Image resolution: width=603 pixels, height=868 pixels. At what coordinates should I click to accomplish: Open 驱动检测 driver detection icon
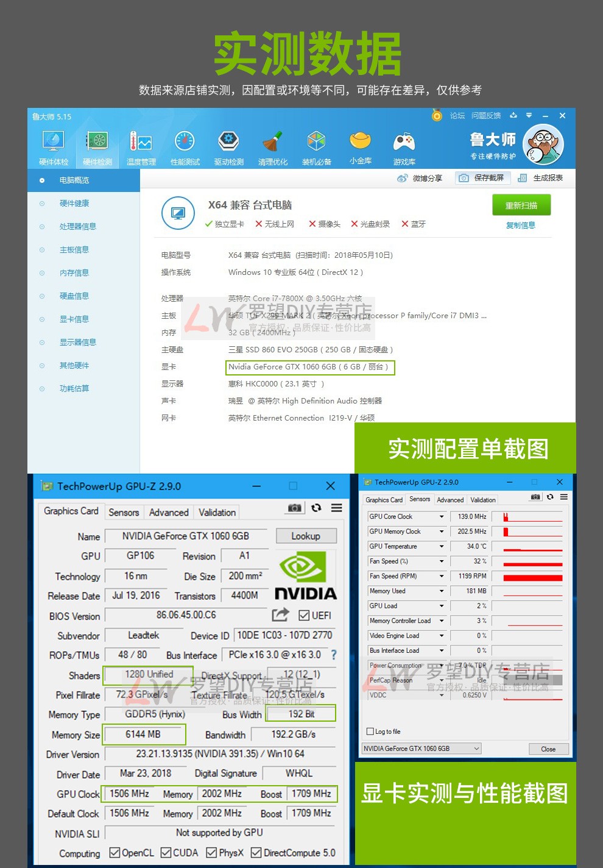click(x=228, y=148)
